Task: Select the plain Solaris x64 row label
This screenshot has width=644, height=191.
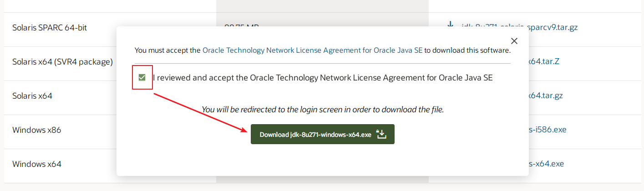Action: click(32, 96)
